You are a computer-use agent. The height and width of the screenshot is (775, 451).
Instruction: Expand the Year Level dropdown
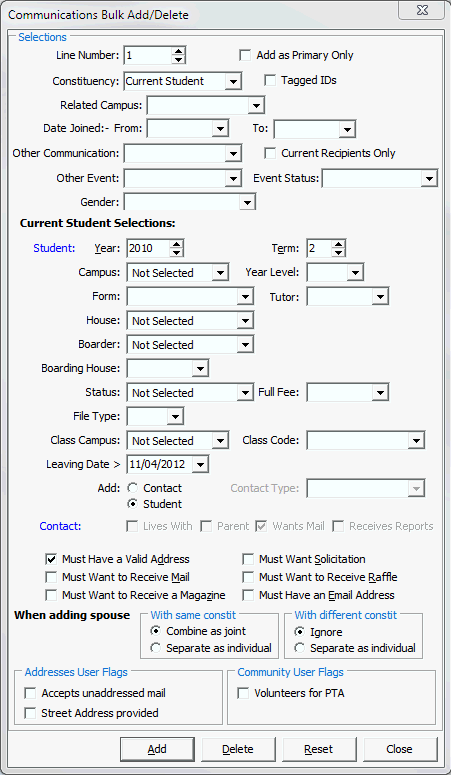355,273
